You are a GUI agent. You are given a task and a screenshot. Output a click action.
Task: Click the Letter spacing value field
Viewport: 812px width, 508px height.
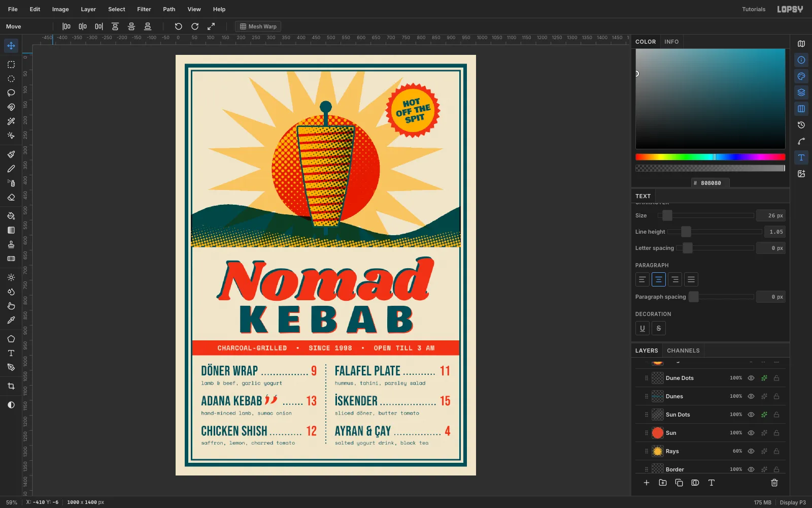(771, 248)
